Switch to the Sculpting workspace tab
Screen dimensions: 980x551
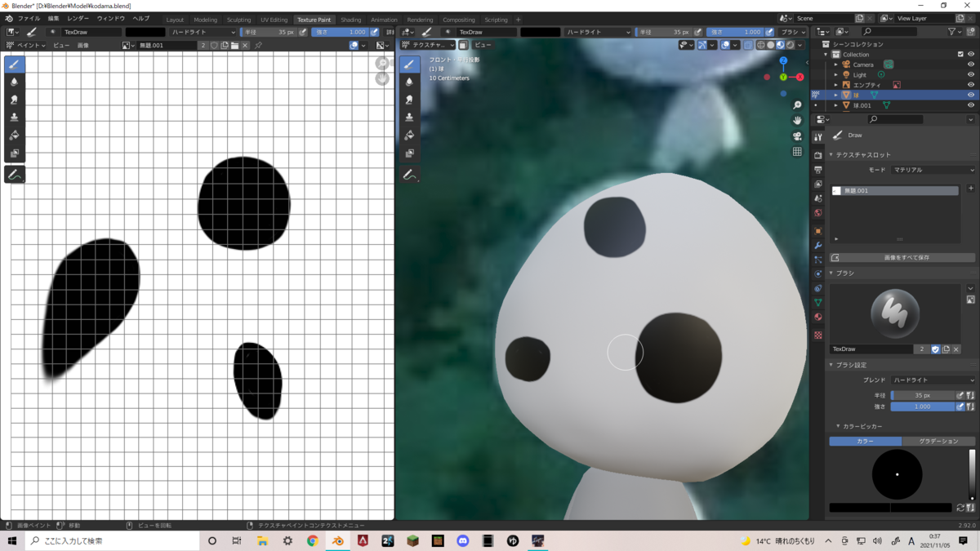(x=238, y=20)
